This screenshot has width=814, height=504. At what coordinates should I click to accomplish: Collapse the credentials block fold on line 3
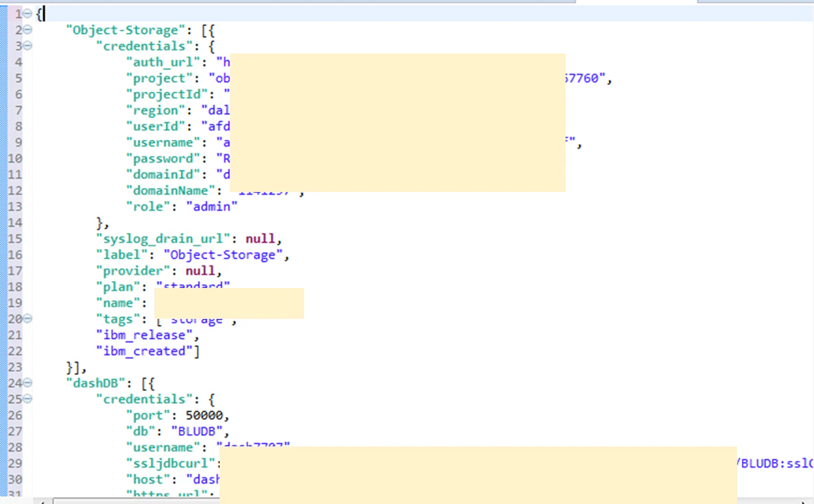pos(27,46)
